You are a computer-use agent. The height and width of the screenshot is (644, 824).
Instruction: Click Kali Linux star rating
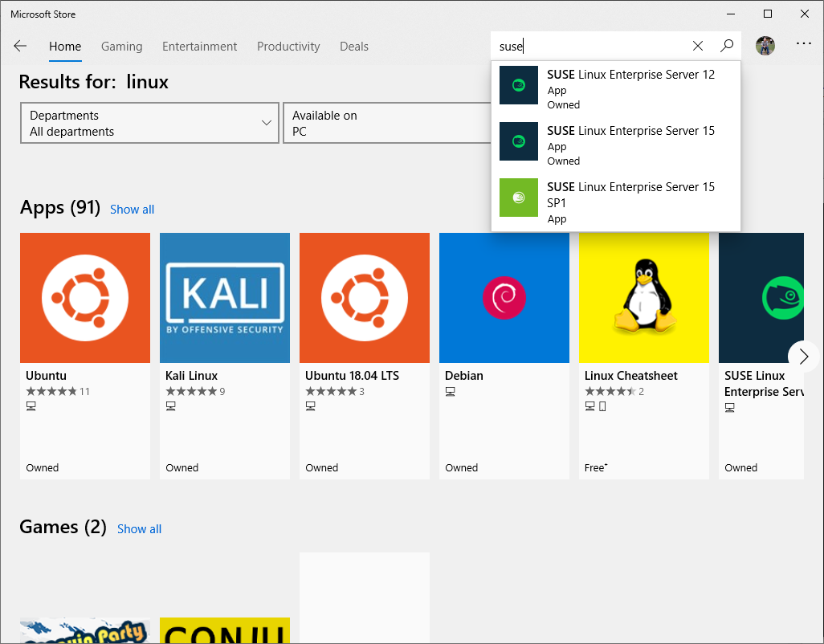pyautogui.click(x=191, y=391)
